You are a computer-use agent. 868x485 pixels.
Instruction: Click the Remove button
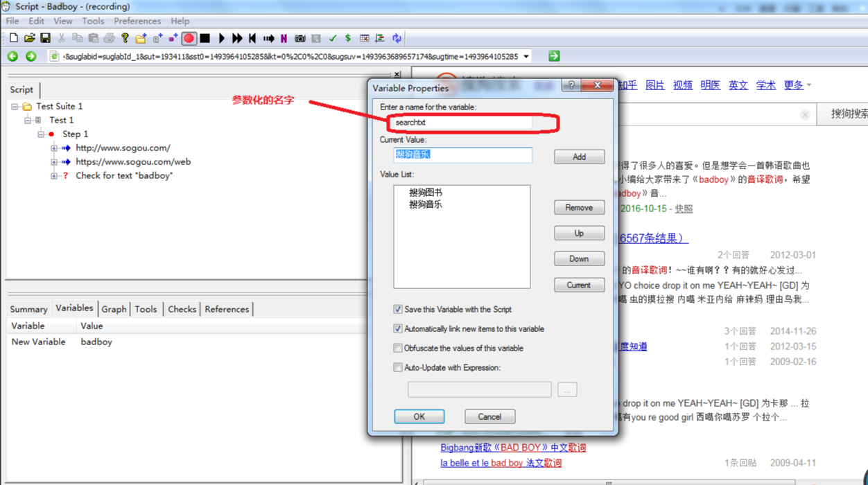579,208
